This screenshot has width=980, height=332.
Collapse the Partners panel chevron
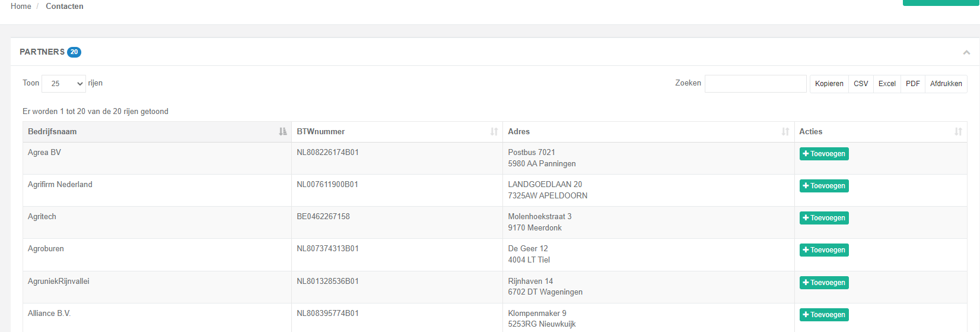click(966, 52)
